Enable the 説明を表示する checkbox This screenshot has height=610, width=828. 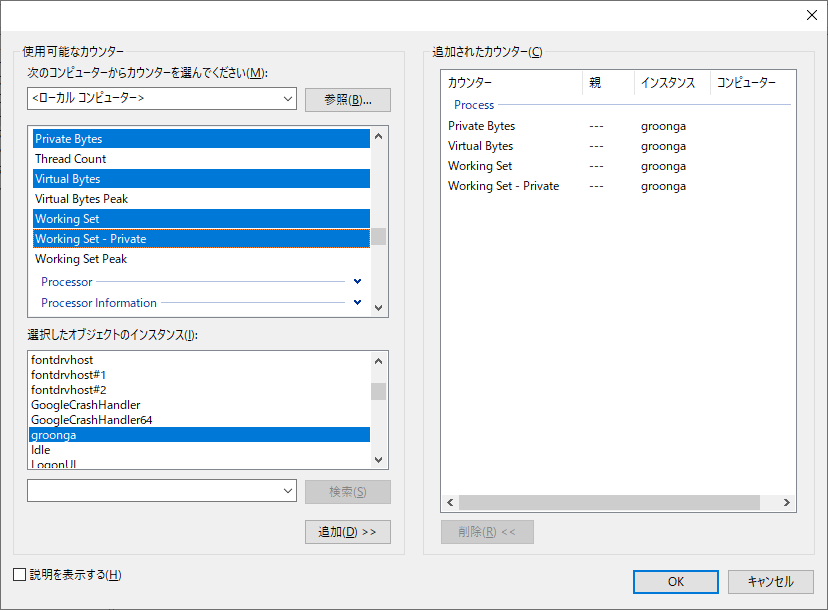20,575
